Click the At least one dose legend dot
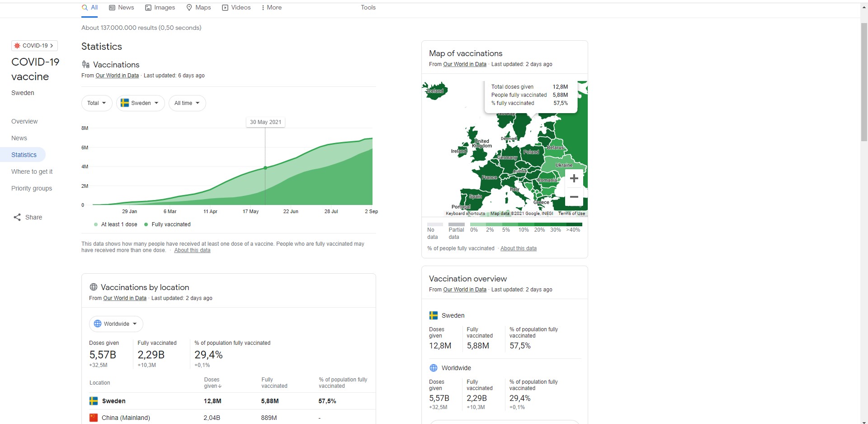The image size is (868, 424). tap(96, 224)
